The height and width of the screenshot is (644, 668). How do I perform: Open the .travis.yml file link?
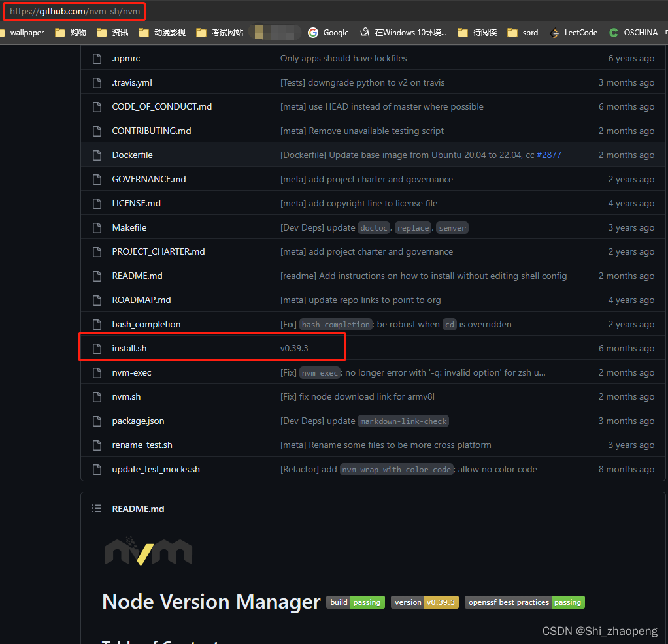pos(132,82)
